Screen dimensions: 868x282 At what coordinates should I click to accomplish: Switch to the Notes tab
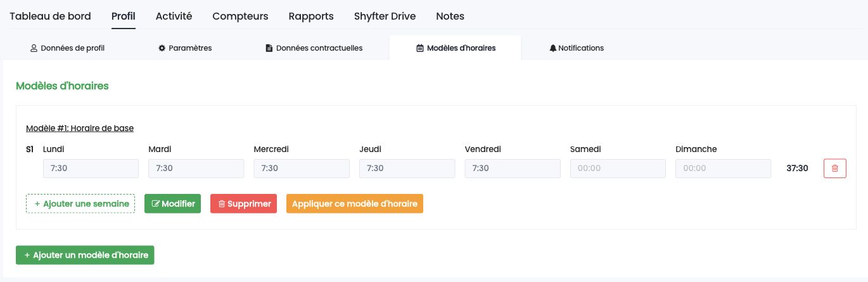pyautogui.click(x=450, y=16)
